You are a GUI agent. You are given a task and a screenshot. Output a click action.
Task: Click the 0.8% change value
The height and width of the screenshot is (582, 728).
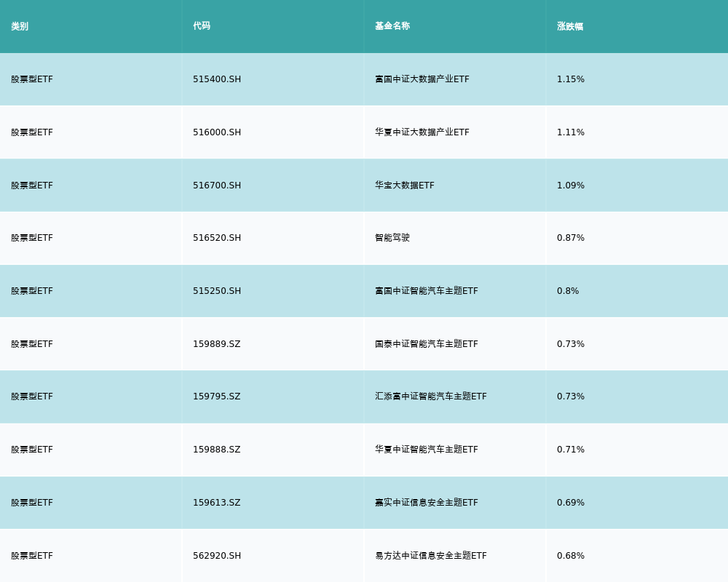pos(568,291)
